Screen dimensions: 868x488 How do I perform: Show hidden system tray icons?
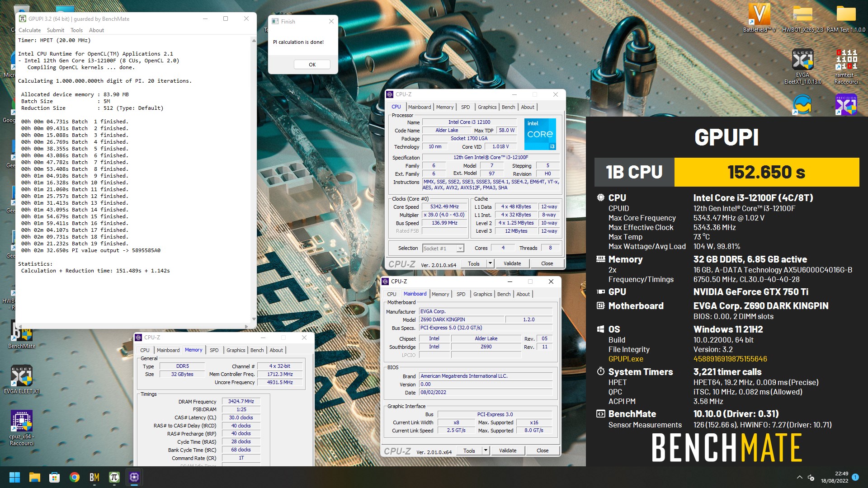[x=799, y=477]
